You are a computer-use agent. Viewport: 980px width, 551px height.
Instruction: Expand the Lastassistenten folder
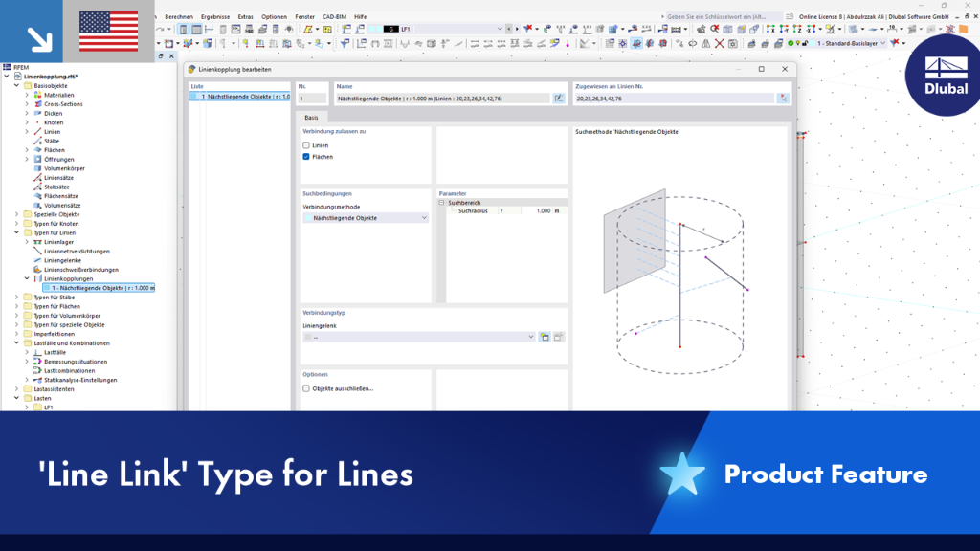17,389
